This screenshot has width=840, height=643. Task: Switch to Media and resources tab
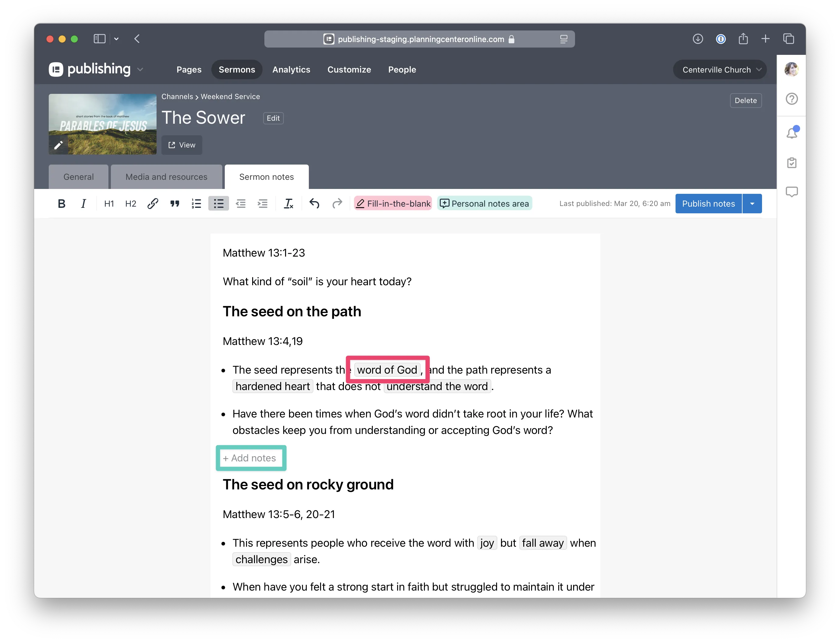tap(166, 177)
